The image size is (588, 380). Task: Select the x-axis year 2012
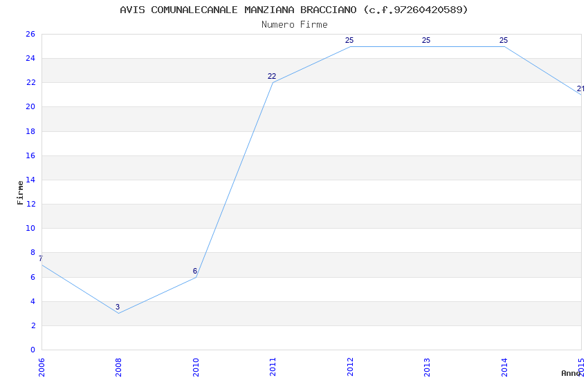(350, 368)
